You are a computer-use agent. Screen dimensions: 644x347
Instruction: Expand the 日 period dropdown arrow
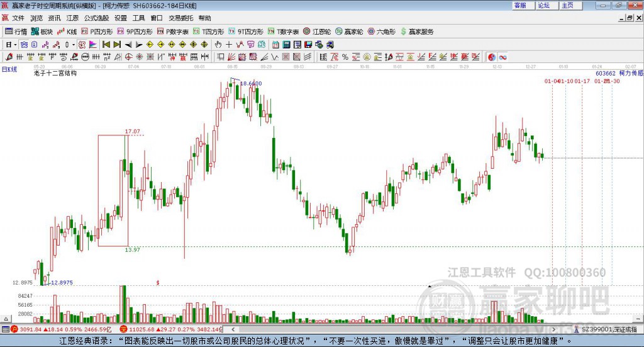(x=15, y=45)
